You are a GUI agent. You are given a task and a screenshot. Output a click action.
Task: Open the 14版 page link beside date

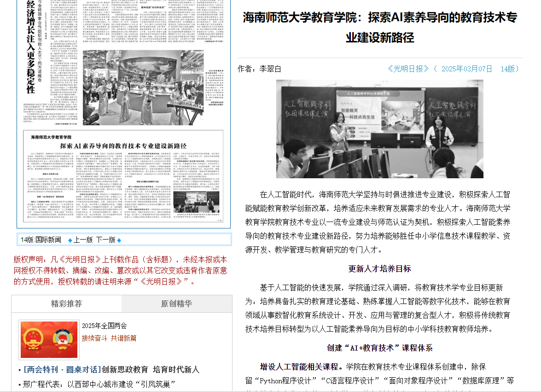click(x=509, y=69)
